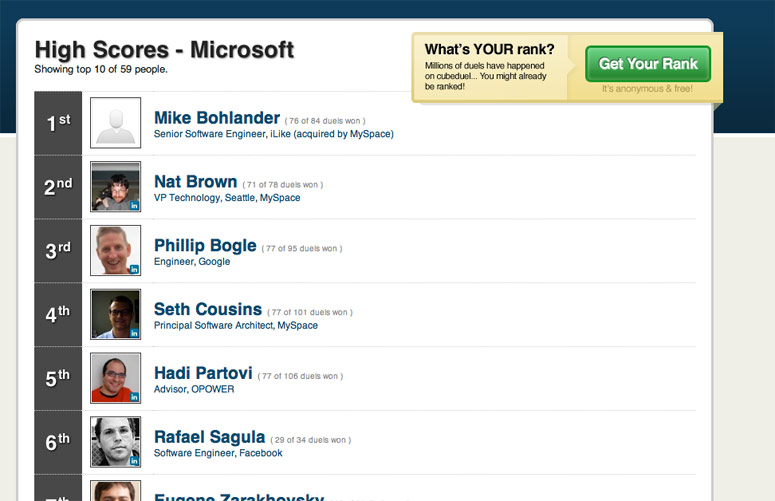This screenshot has height=501, width=775.
Task: Click Hadi Partovi's profile photo
Action: tap(115, 378)
